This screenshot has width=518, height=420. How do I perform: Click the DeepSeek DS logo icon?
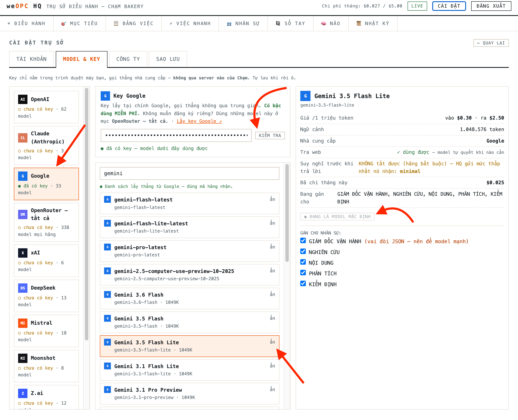23,288
